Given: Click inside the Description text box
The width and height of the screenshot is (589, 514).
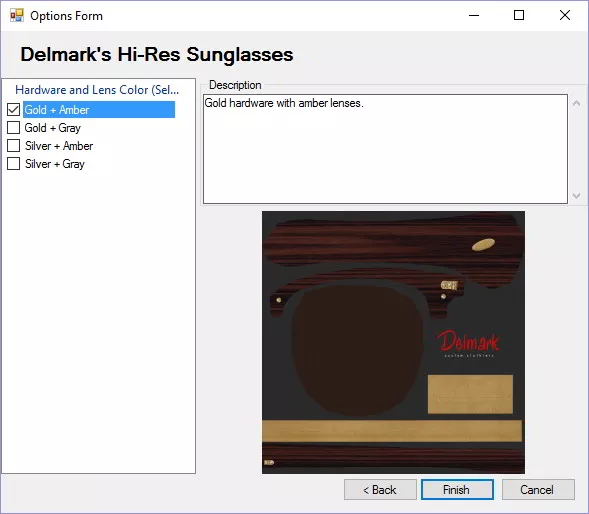Looking at the screenshot, I should tap(385, 149).
